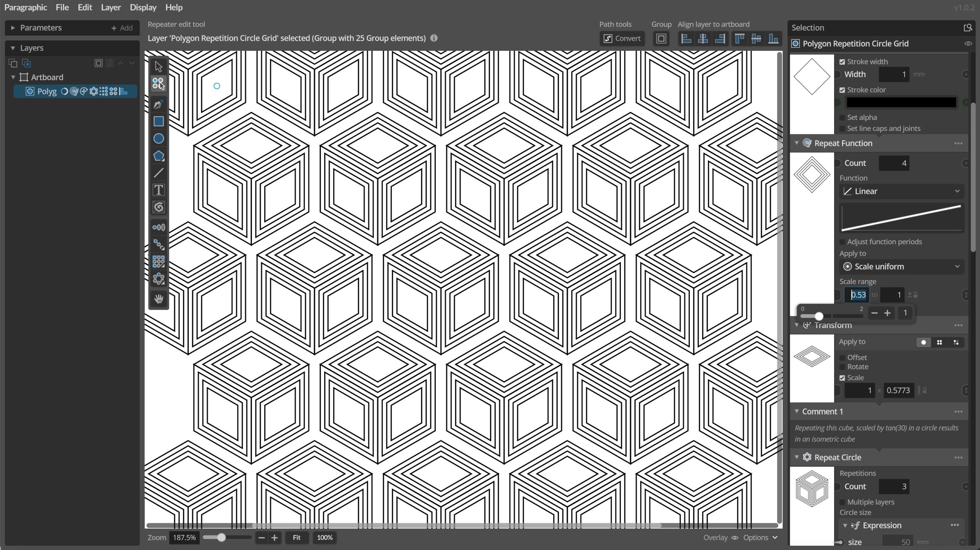Open the Function Linear dropdown
Viewport: 980px width, 550px height.
[x=902, y=191]
